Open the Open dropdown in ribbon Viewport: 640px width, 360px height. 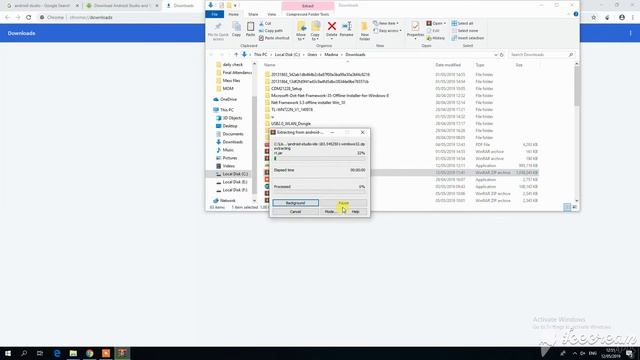coord(436,24)
